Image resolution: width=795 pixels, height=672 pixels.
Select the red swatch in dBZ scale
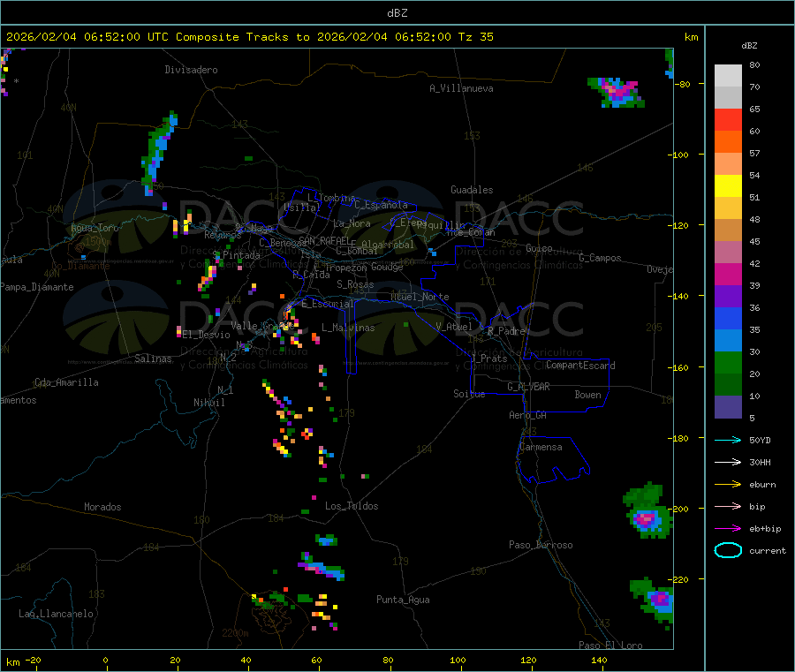pos(728,119)
